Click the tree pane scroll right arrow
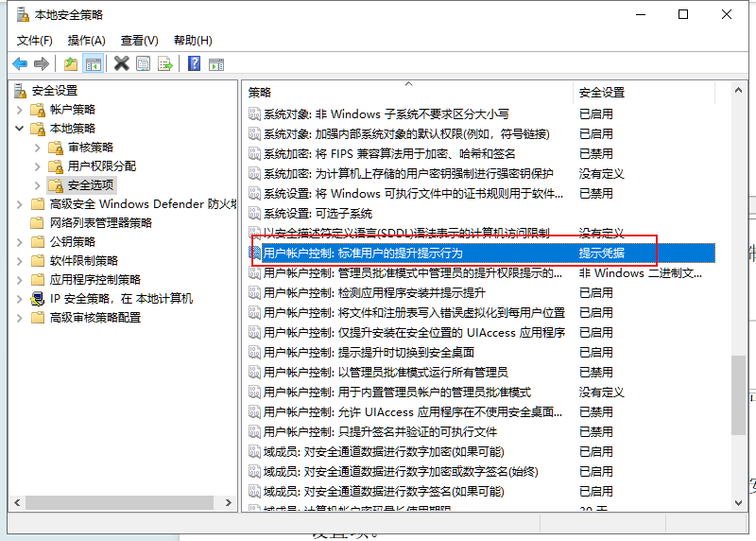This screenshot has height=541, width=756. pyautogui.click(x=229, y=503)
